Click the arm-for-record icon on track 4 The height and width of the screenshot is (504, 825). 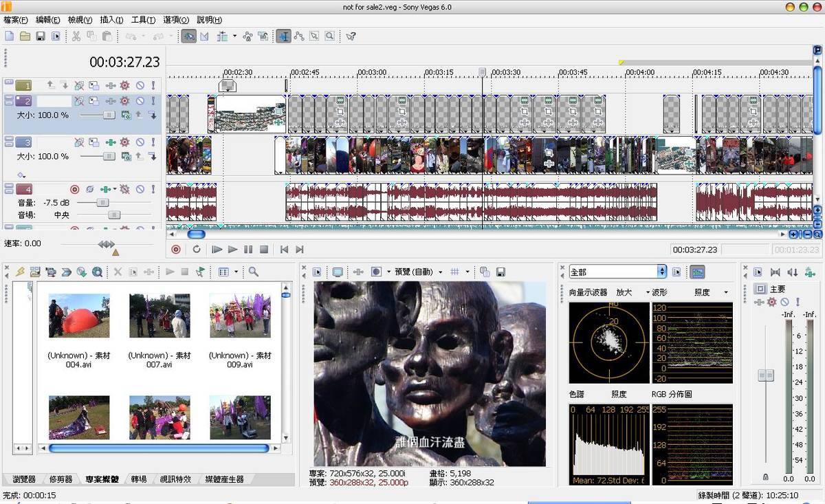click(74, 189)
